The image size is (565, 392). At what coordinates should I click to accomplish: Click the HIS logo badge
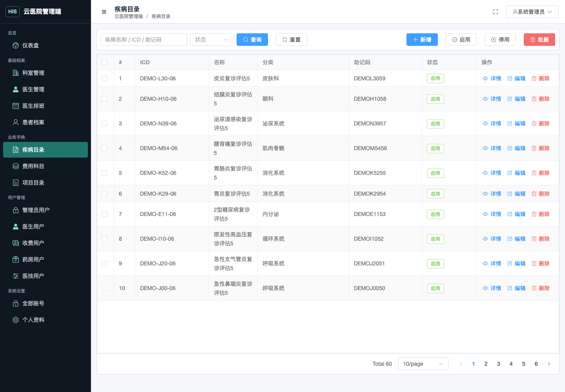13,11
